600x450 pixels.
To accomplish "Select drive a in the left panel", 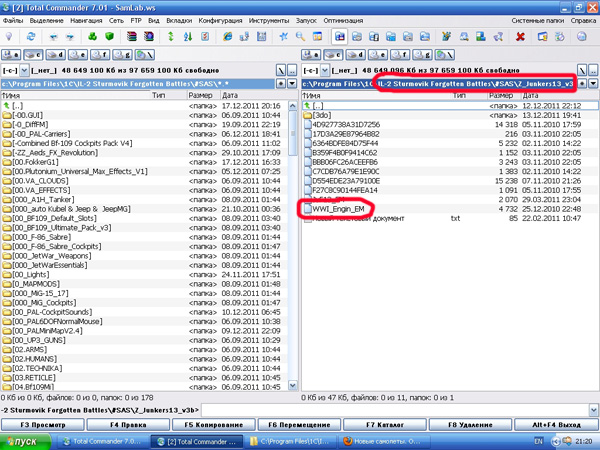I will click(11, 55).
